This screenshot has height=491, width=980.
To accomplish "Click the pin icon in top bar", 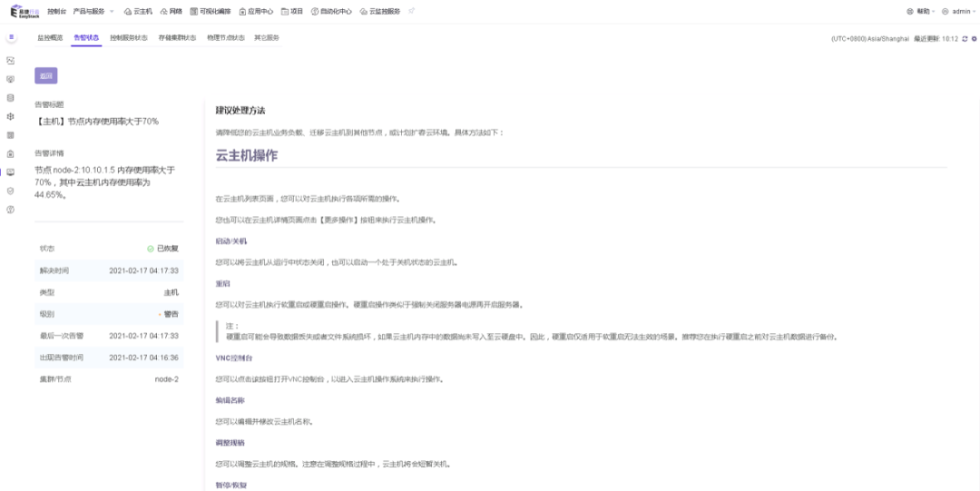I will click(x=411, y=11).
